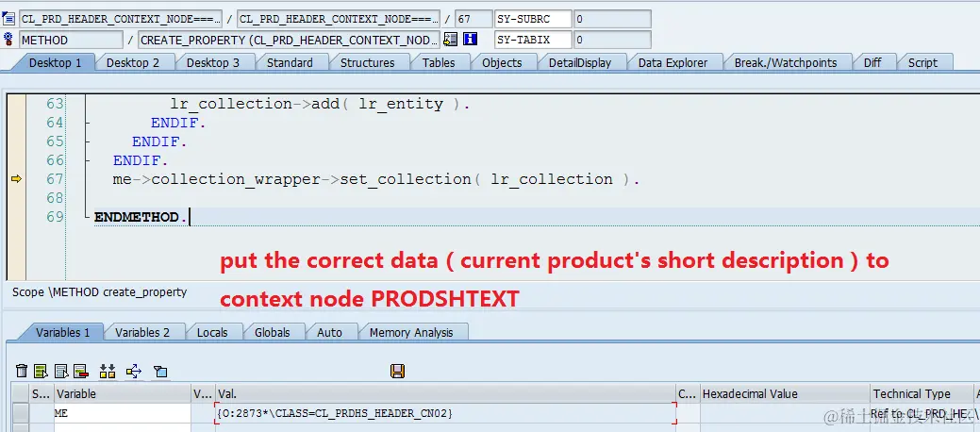Click the second CL_PRD_HEADER_CONTEXT_NODE include field

click(338, 19)
